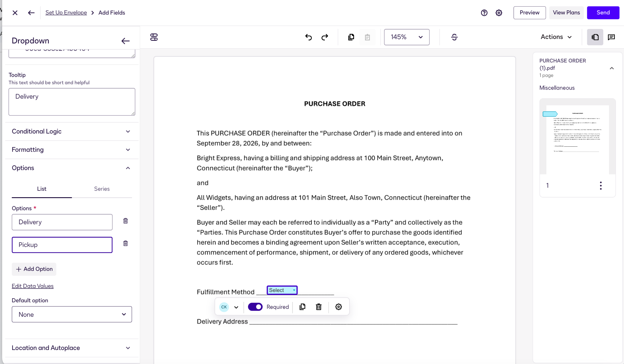Image resolution: width=624 pixels, height=364 pixels.
Task: Click the View Plans button
Action: (x=566, y=12)
